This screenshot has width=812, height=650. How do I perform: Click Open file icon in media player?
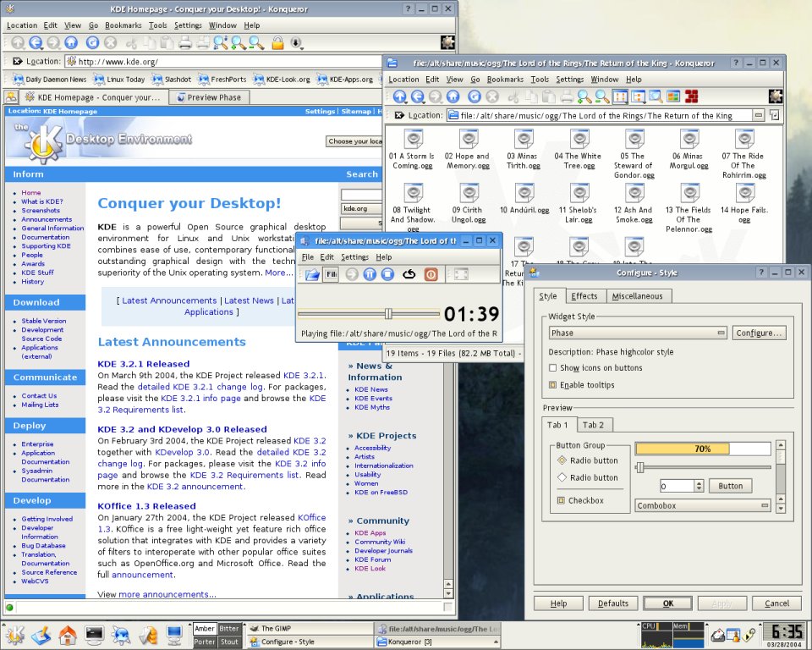tap(312, 274)
